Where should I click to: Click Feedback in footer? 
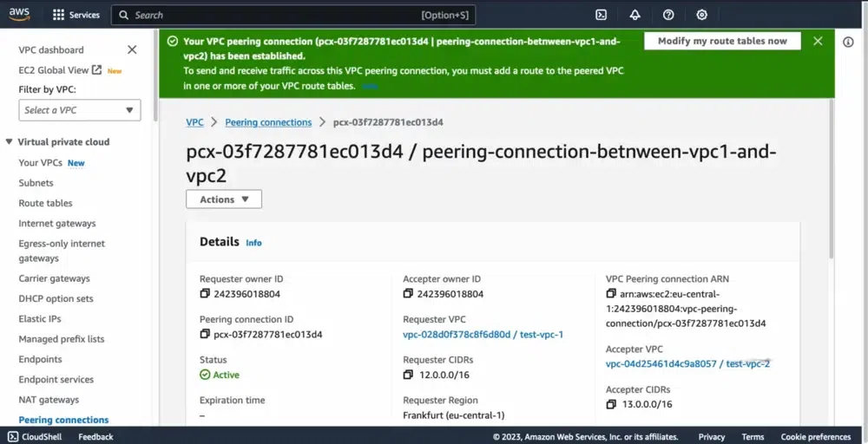point(95,437)
